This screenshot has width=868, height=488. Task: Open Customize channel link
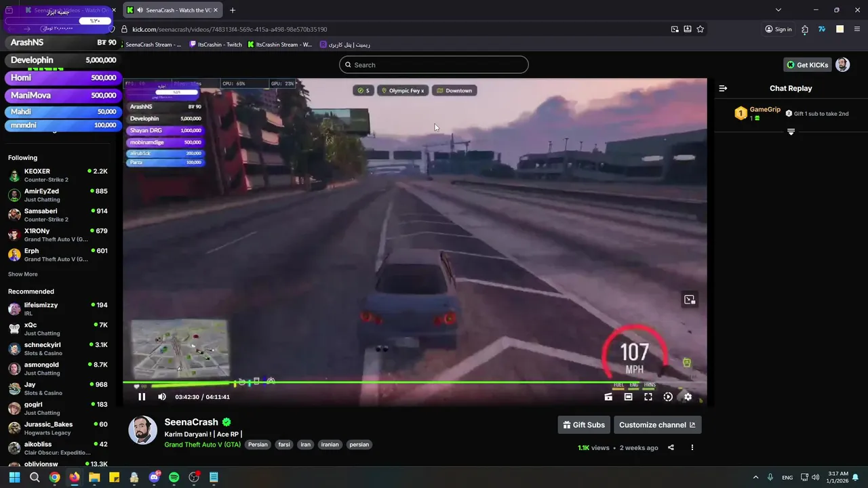(x=657, y=425)
